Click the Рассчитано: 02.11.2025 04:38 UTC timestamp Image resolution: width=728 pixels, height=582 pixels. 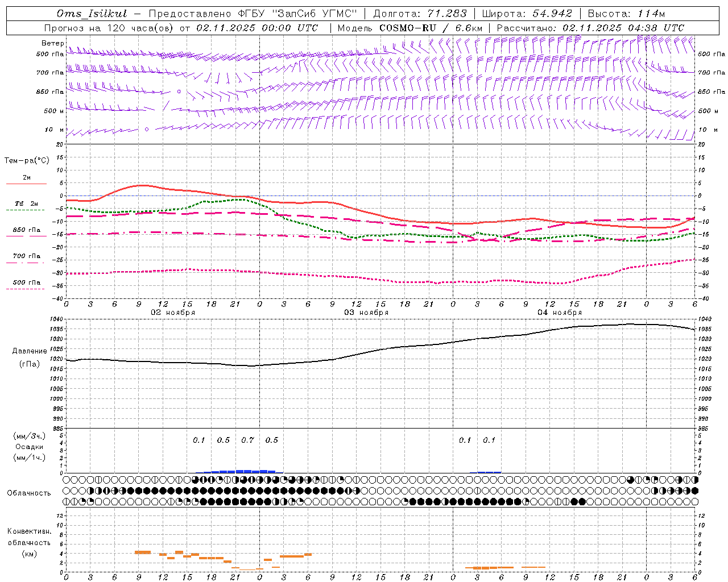(590, 28)
